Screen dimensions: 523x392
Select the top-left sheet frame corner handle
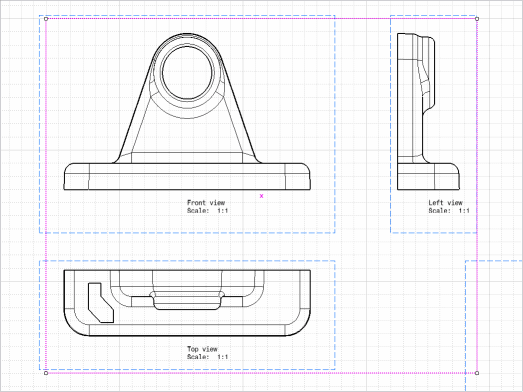click(x=46, y=19)
